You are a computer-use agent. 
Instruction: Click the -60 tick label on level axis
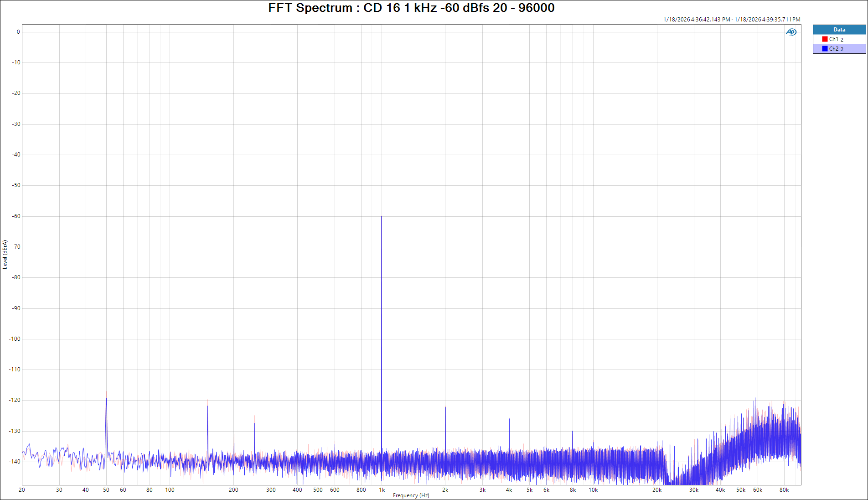click(x=16, y=216)
